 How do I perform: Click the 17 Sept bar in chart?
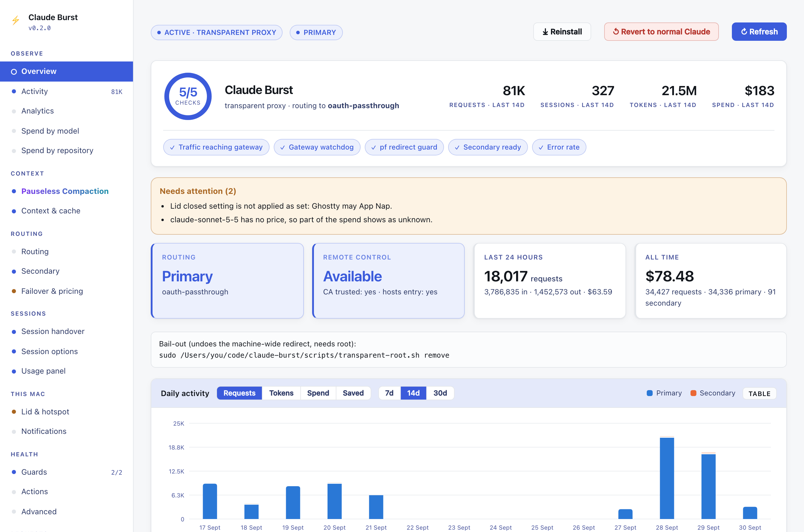(x=210, y=502)
